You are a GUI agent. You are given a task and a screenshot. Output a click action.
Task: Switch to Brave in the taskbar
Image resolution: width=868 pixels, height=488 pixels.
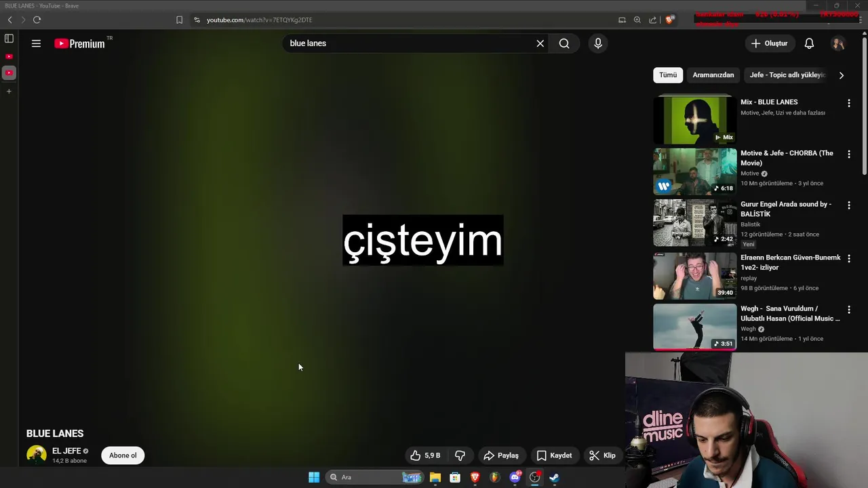[x=475, y=477]
